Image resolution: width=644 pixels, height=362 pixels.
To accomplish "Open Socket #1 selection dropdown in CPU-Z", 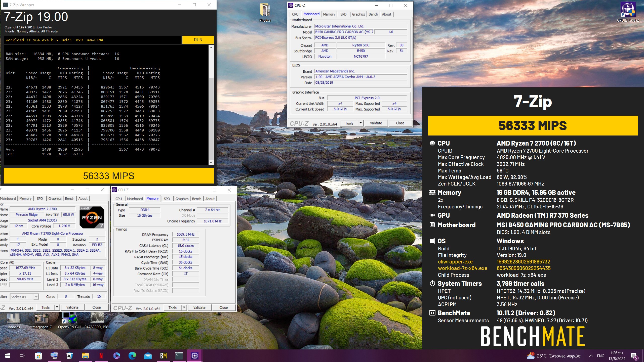I will coord(24,297).
